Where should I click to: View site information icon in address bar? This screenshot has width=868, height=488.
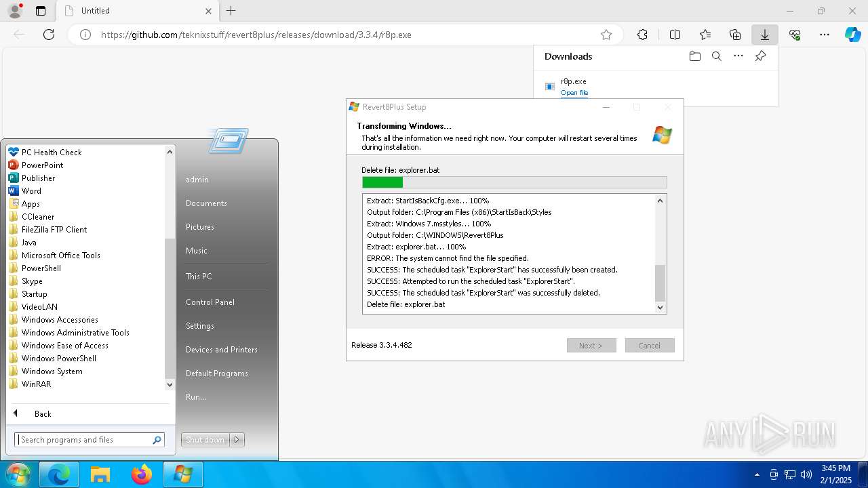(x=85, y=35)
